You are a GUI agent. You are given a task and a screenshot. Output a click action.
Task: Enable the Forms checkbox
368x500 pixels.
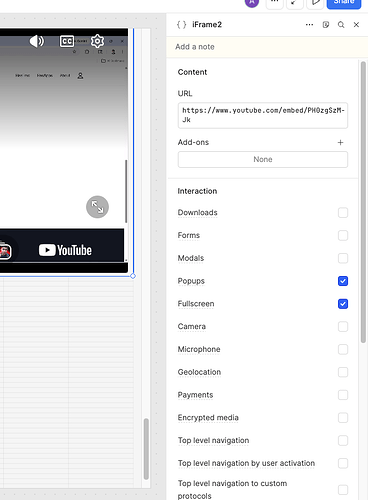pyautogui.click(x=343, y=235)
